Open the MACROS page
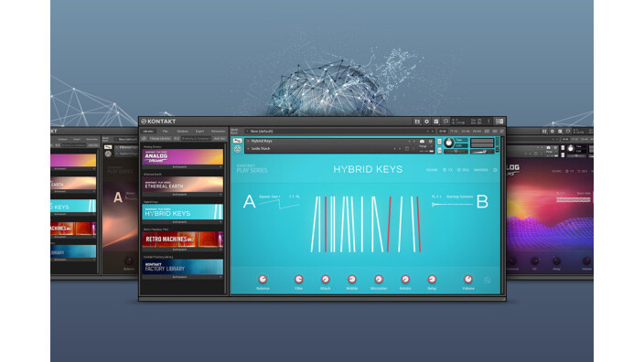Image resolution: width=644 pixels, height=362 pixels. [x=481, y=170]
